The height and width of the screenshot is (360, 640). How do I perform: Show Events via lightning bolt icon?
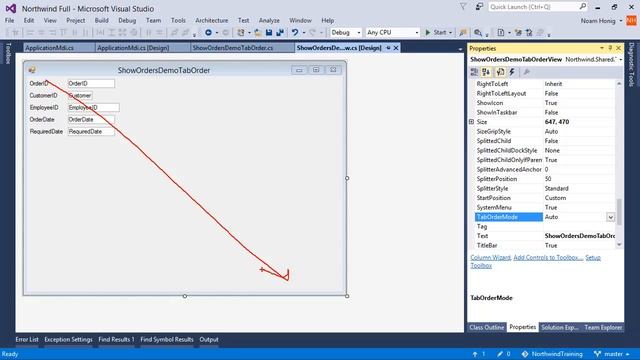[512, 72]
